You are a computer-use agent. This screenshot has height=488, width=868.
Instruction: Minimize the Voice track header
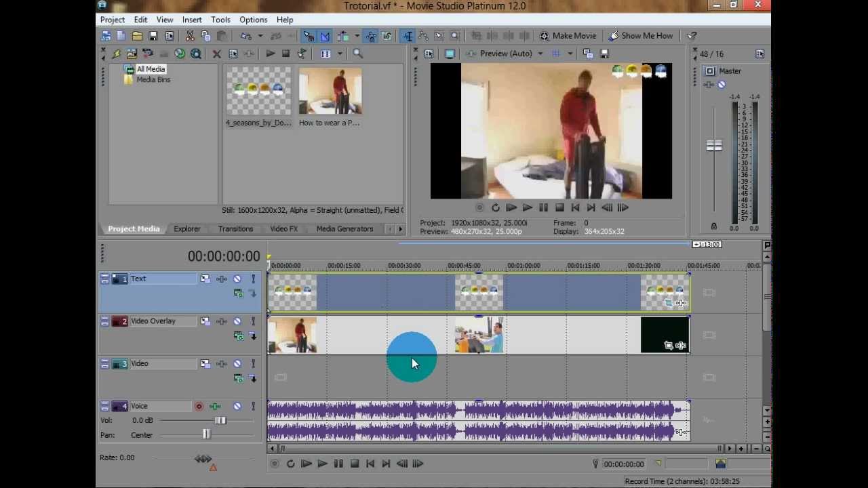[104, 407]
